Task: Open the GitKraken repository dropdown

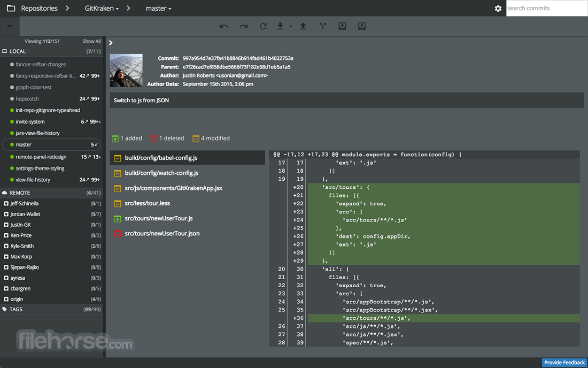Action: (102, 8)
